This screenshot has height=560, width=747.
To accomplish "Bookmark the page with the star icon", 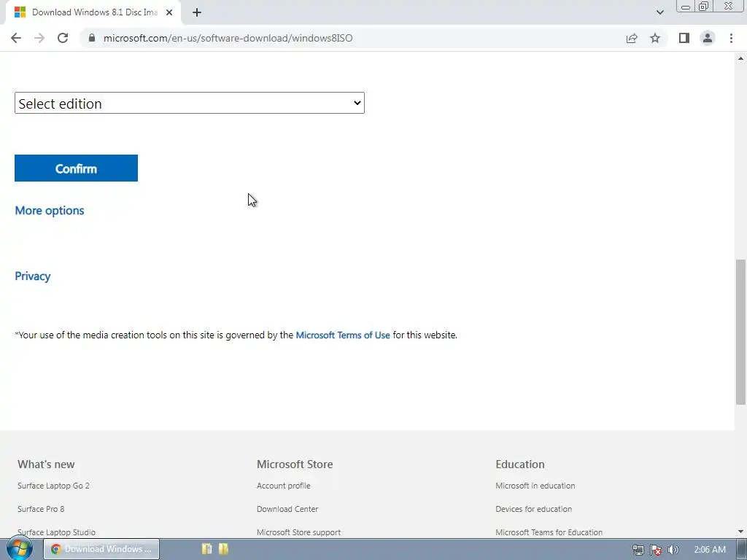I will pyautogui.click(x=655, y=38).
